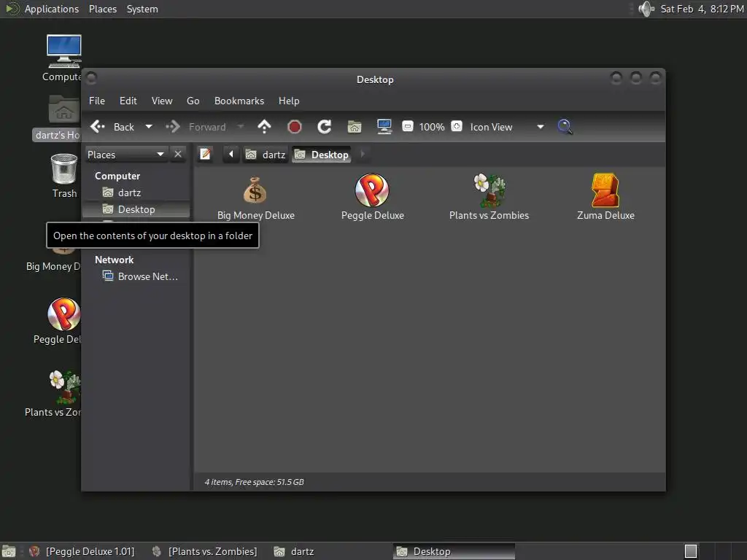The height and width of the screenshot is (560, 747).
Task: Open the Places panel menu
Action: (103, 9)
